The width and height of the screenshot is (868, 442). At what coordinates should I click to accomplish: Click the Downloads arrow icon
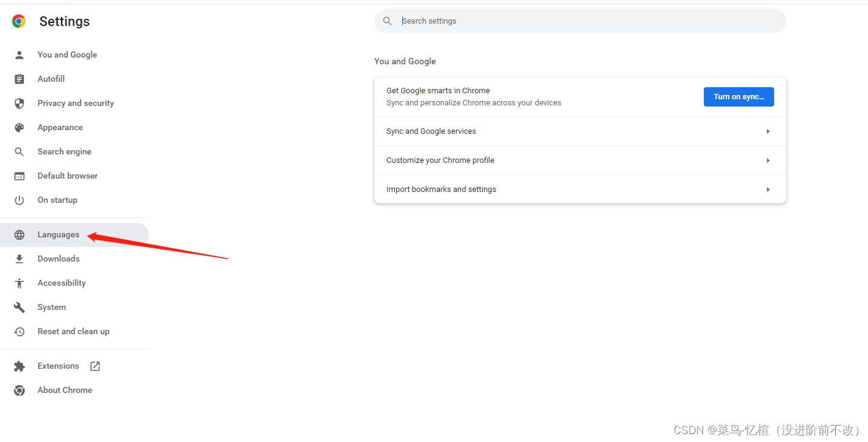coord(19,259)
